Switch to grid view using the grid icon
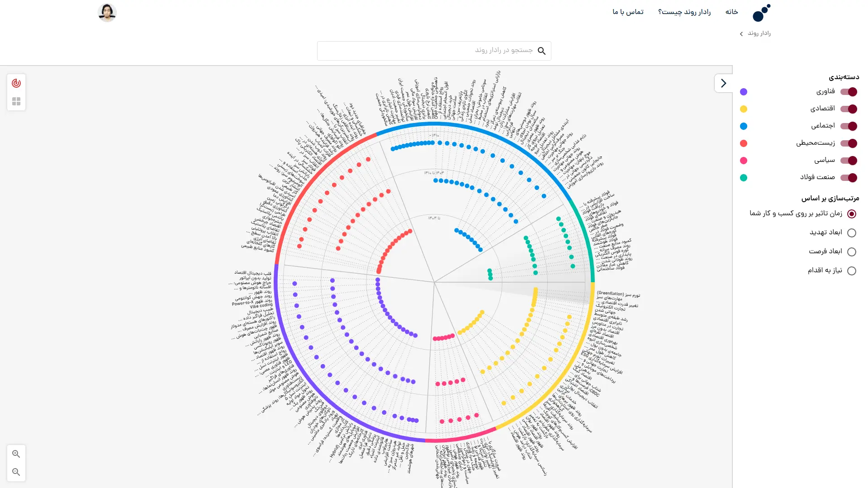Image resolution: width=868 pixels, height=488 pixels. [x=16, y=101]
